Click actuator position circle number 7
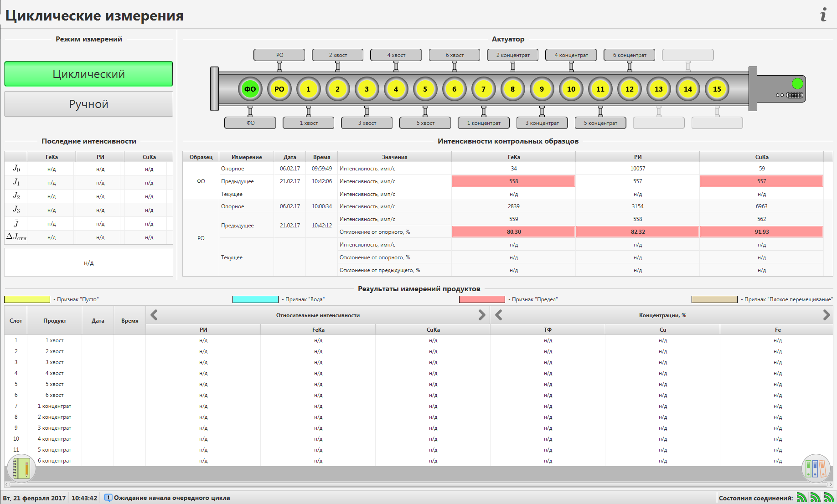 click(x=484, y=89)
